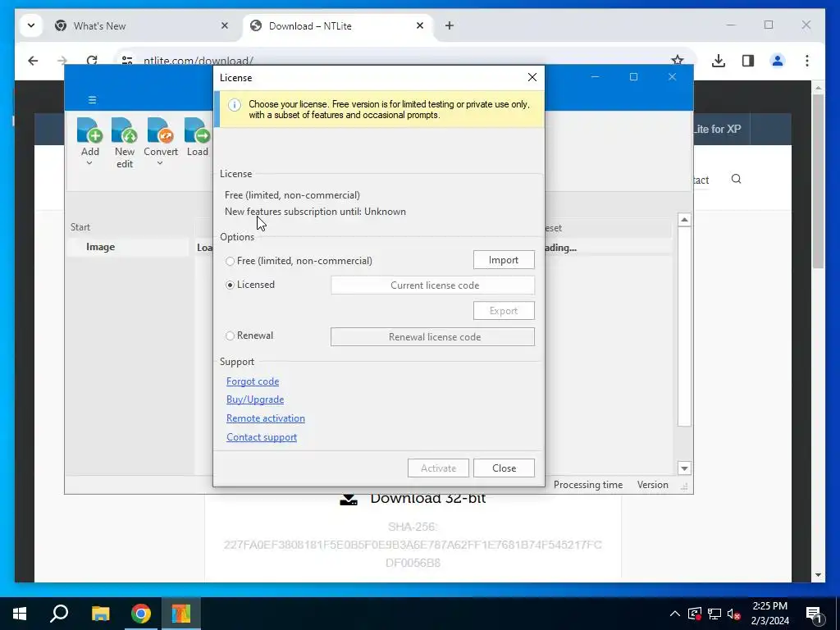The image size is (840, 630).
Task: Click the NTLite list scroll up arrow
Action: (x=684, y=220)
